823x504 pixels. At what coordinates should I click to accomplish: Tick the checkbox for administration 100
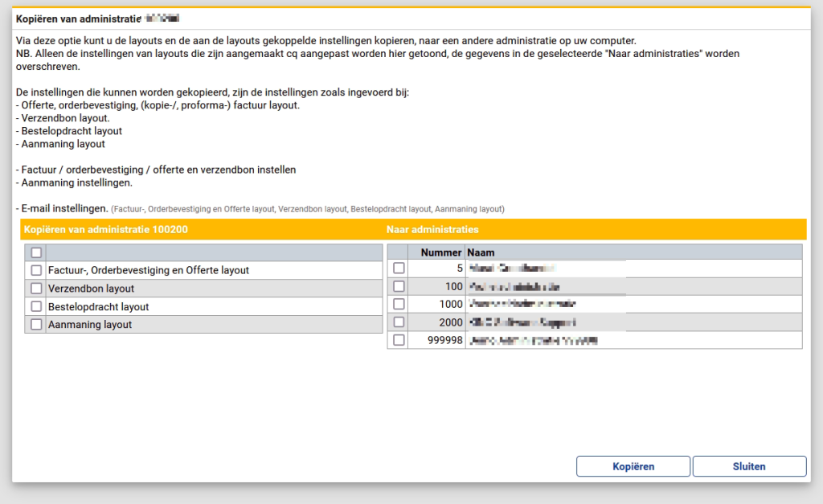(399, 286)
